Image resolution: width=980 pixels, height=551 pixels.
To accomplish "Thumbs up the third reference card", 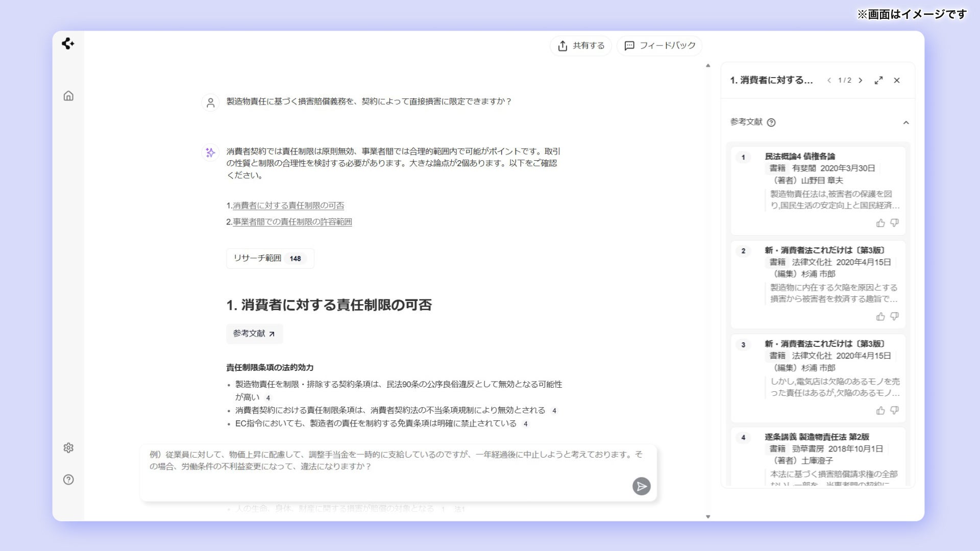I will (x=880, y=410).
